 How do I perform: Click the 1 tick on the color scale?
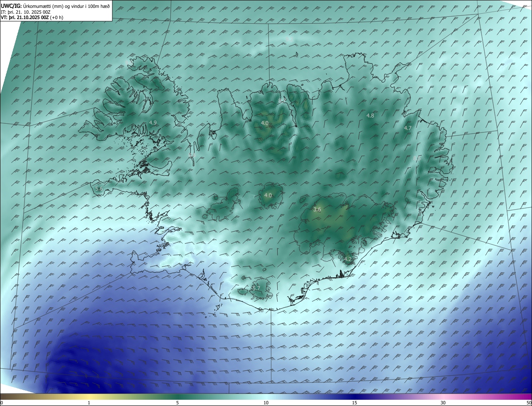pos(89,403)
